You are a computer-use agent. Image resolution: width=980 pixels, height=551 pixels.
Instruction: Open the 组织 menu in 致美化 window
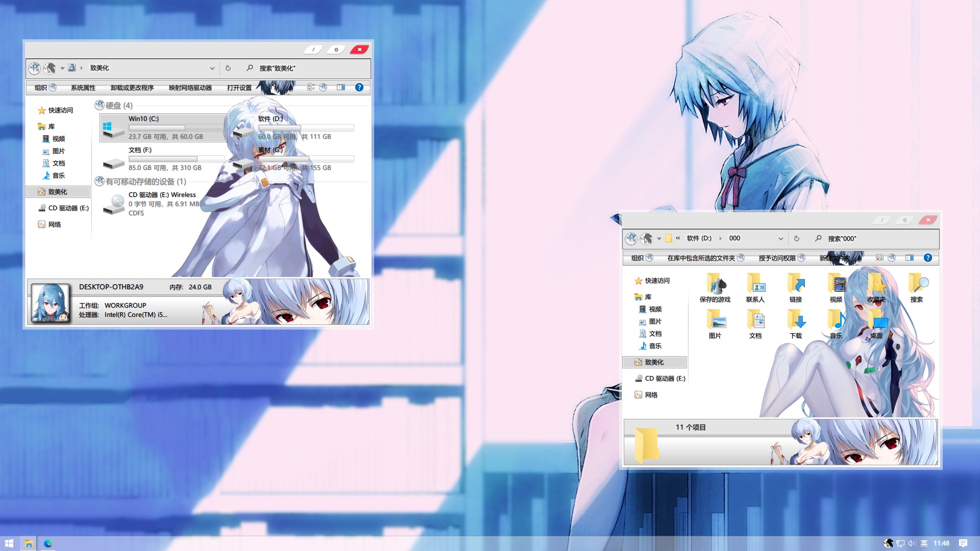click(45, 88)
